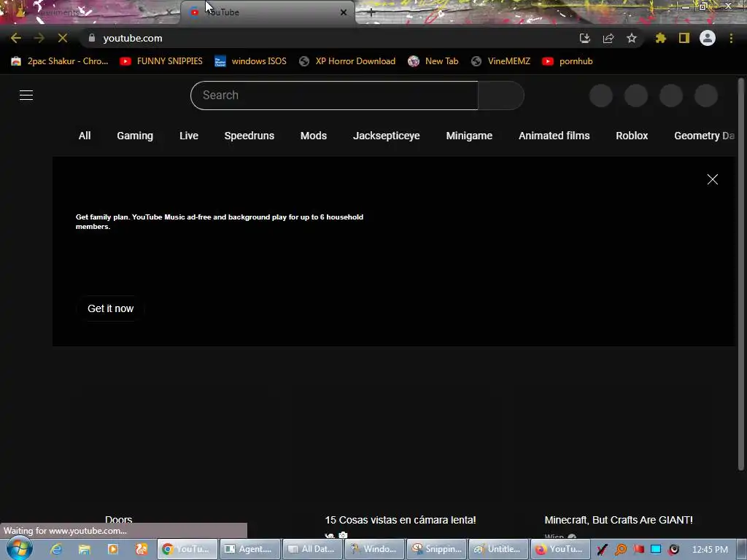
Task: Open the XP Horror Download bookmark
Action: [x=347, y=61]
